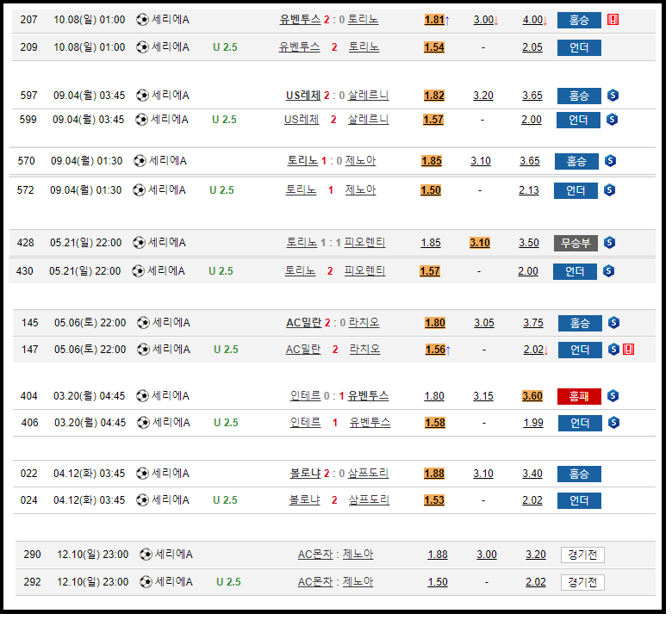Click the blue S badge in row 570

610,161
